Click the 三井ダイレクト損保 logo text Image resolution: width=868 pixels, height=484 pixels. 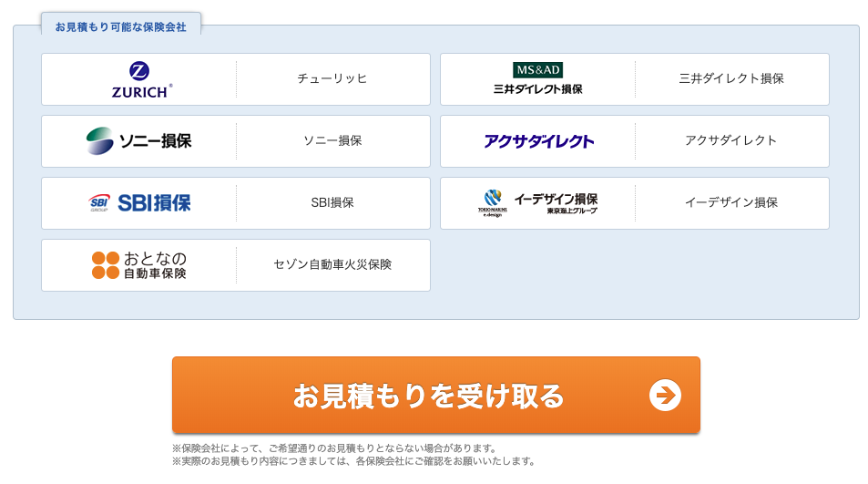tap(537, 89)
